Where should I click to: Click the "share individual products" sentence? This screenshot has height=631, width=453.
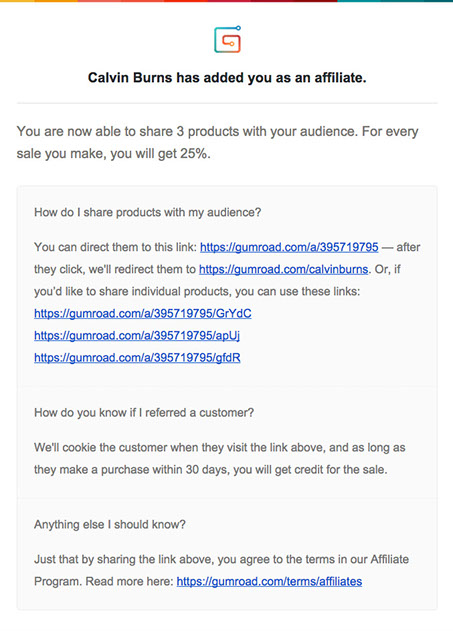[197, 291]
